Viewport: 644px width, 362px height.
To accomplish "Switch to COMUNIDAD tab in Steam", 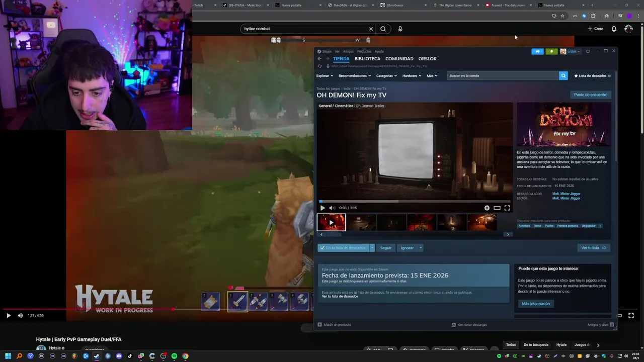I will pos(399,59).
